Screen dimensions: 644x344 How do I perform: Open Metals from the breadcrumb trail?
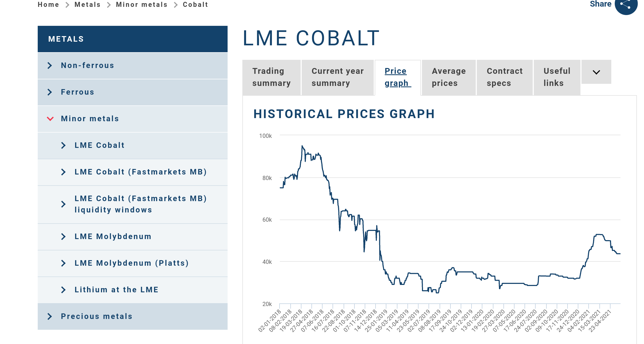[87, 4]
